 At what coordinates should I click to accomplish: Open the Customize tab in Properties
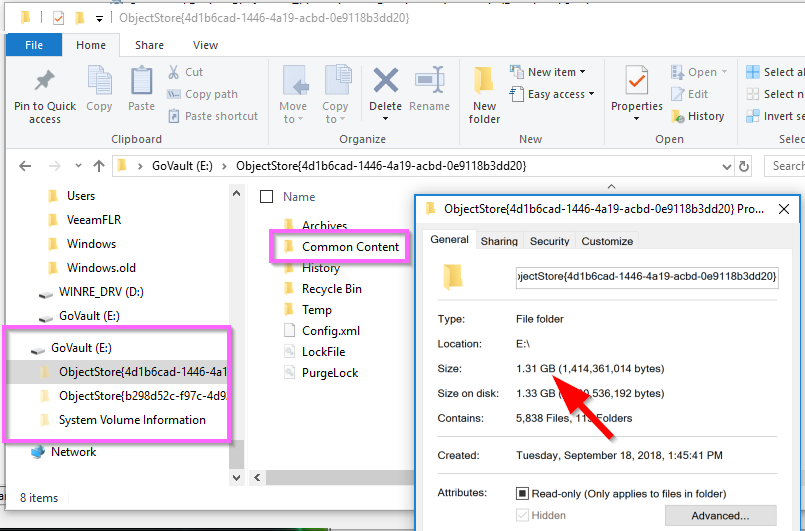(607, 241)
